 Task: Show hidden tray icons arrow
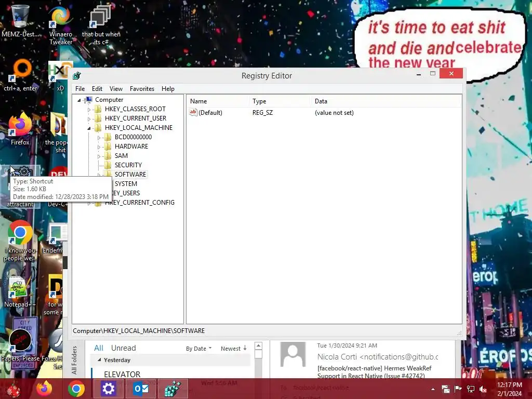point(433,389)
